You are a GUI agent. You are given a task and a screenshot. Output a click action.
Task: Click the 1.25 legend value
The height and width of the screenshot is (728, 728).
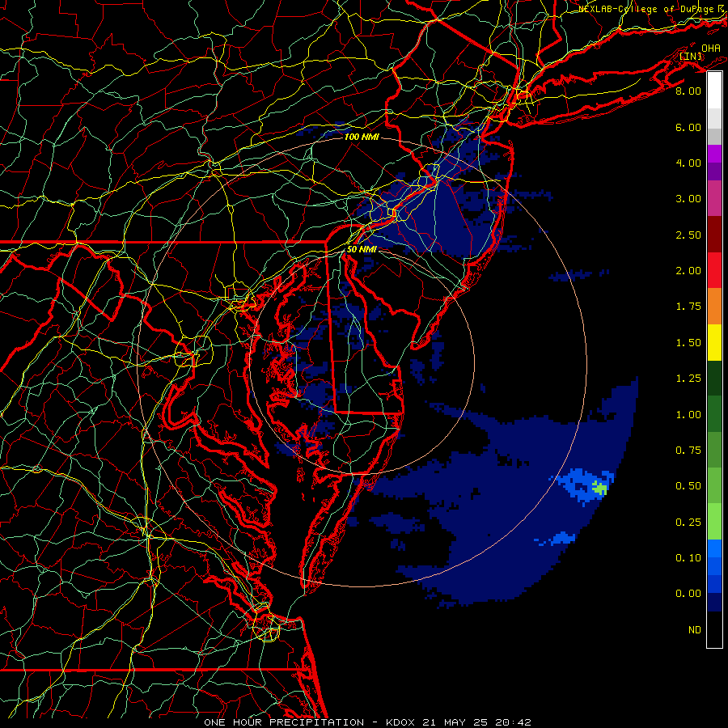pos(688,379)
